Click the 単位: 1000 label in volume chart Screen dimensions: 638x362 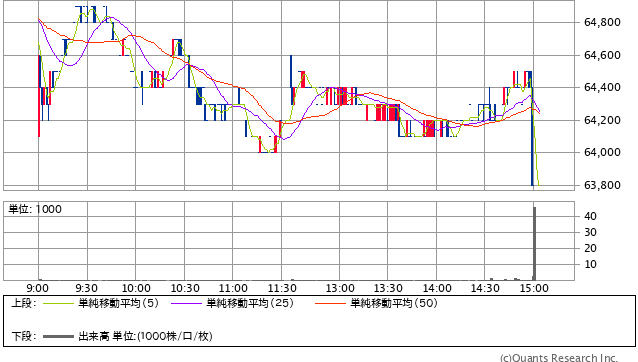(35, 209)
